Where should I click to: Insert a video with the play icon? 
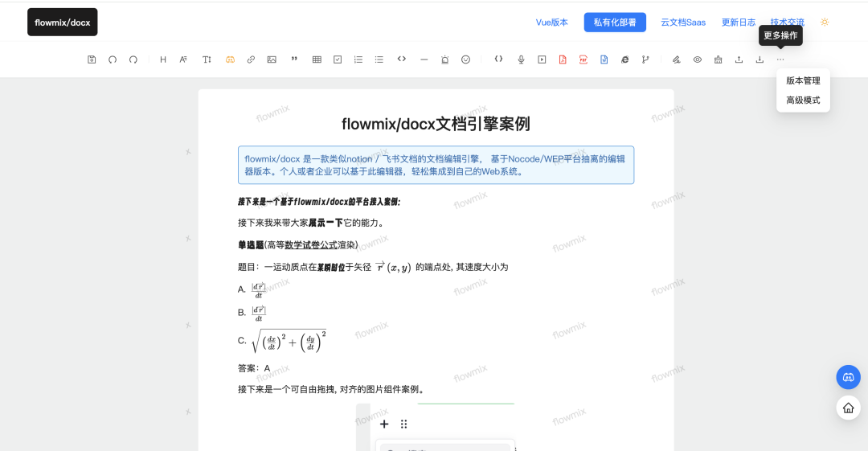(542, 59)
